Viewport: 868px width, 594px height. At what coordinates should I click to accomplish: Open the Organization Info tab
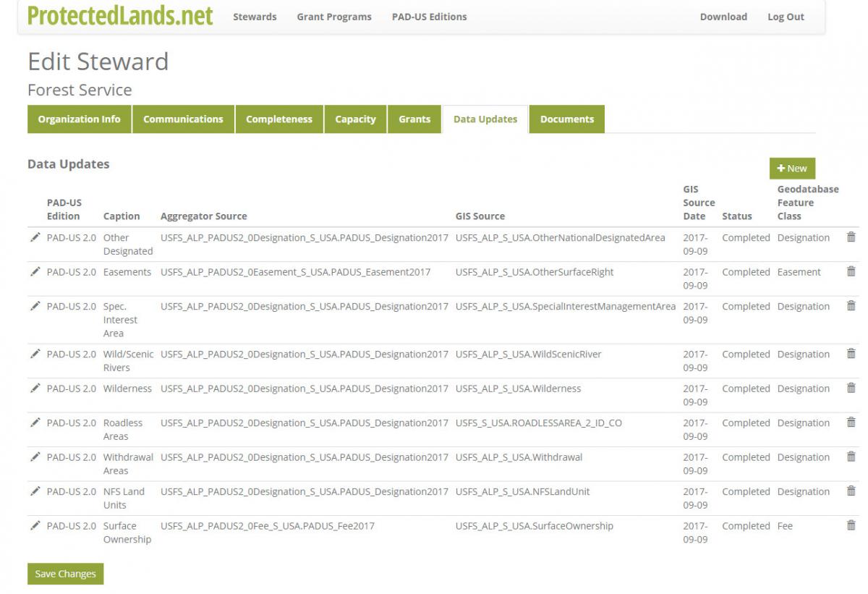80,119
